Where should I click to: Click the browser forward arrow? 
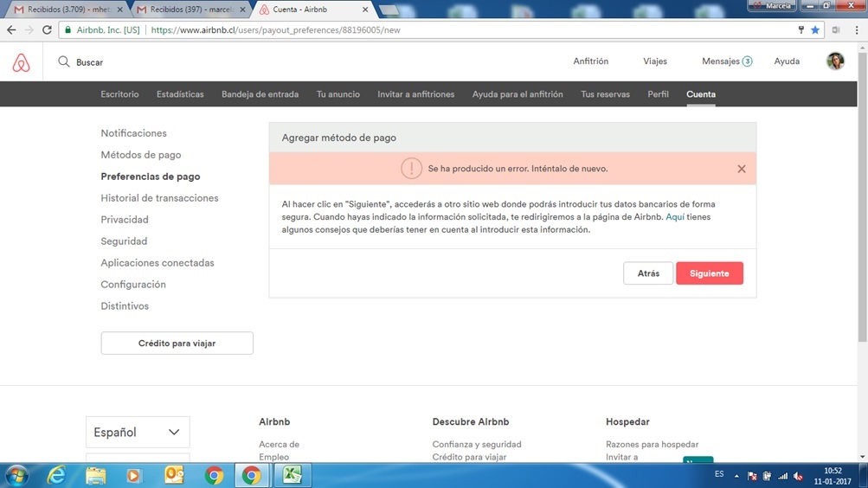[x=29, y=30]
